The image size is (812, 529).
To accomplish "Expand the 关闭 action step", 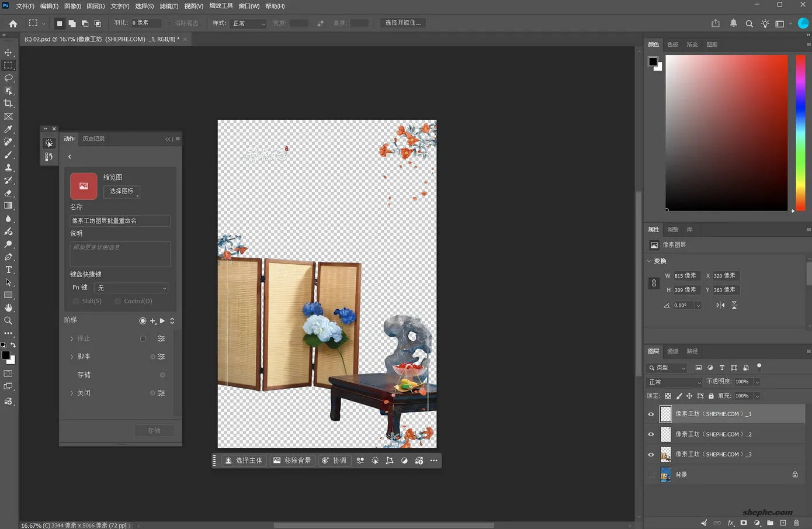I will tap(72, 393).
